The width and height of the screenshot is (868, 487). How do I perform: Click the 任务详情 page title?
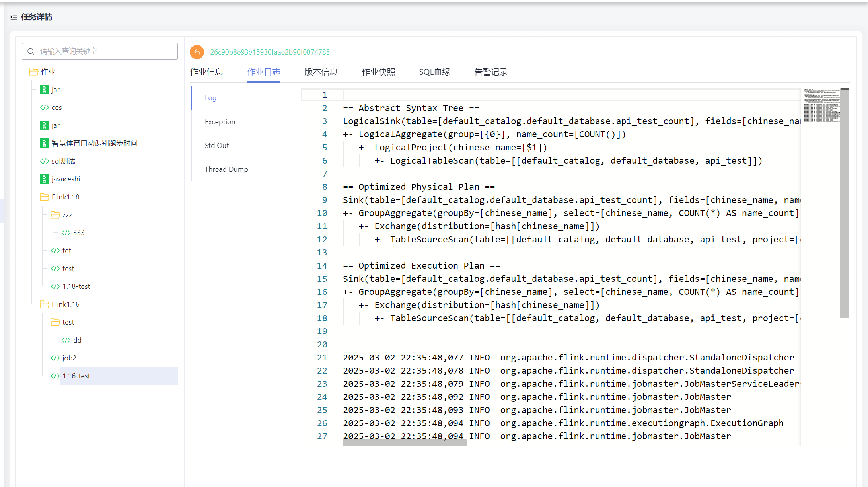click(x=37, y=17)
